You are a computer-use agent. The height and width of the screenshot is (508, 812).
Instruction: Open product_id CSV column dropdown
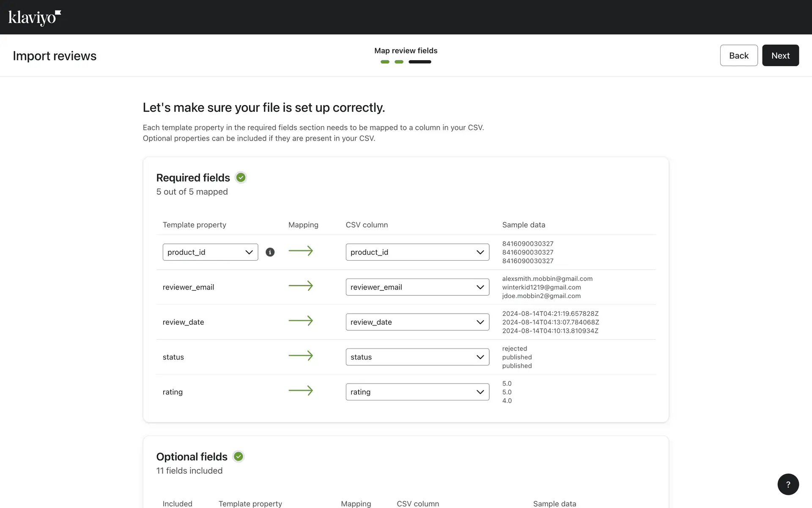(x=417, y=252)
